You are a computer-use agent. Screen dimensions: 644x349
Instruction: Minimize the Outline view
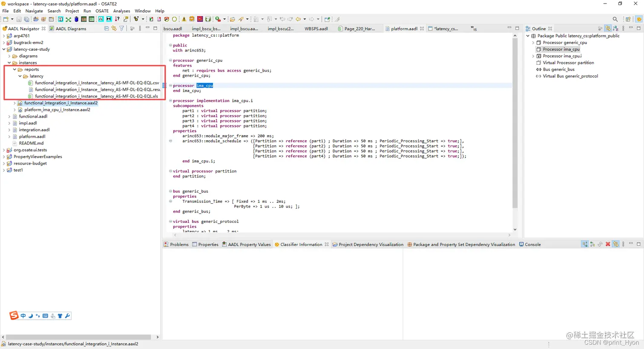(x=631, y=28)
